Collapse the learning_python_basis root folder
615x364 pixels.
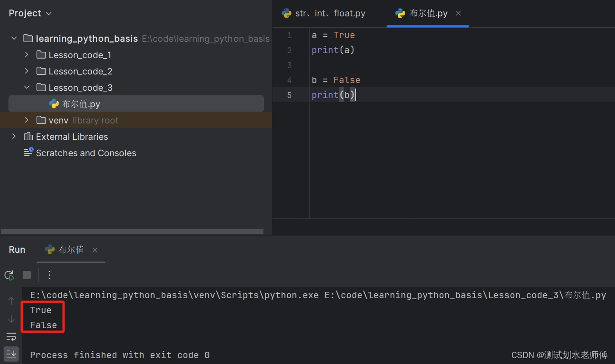[14, 39]
